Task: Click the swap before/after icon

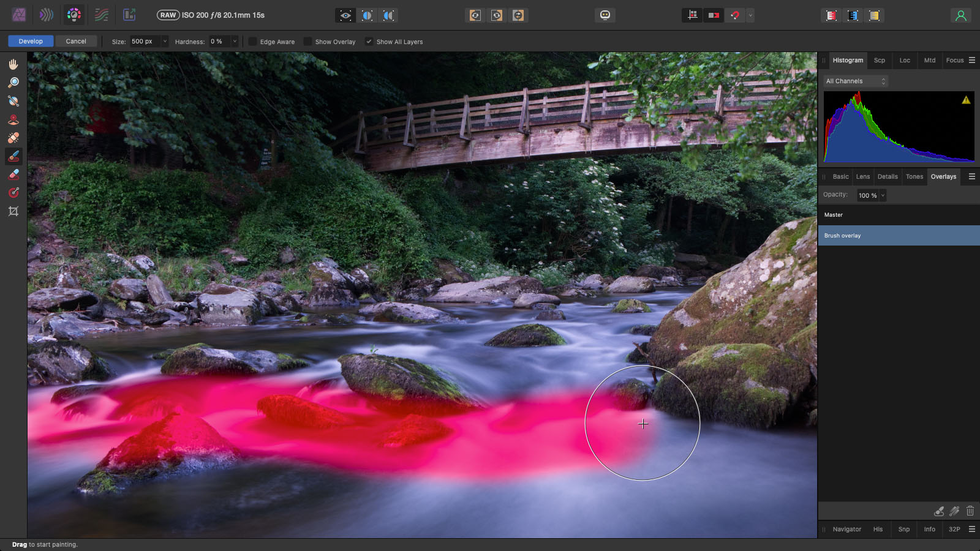Action: coord(518,15)
